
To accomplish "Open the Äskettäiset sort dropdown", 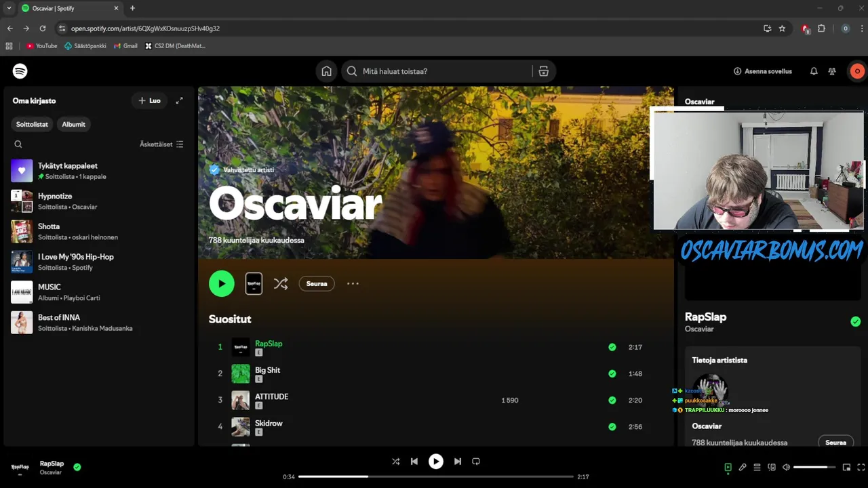I will [x=161, y=144].
